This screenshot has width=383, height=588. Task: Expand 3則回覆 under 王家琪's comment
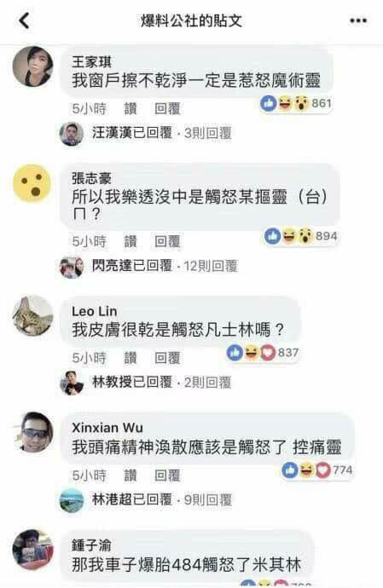pyautogui.click(x=208, y=133)
